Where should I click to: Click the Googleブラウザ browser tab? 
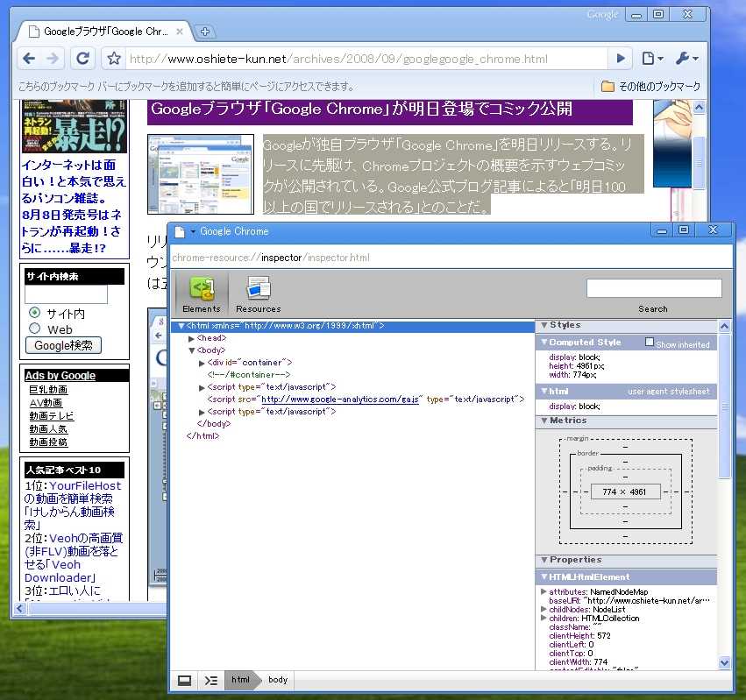[x=104, y=32]
